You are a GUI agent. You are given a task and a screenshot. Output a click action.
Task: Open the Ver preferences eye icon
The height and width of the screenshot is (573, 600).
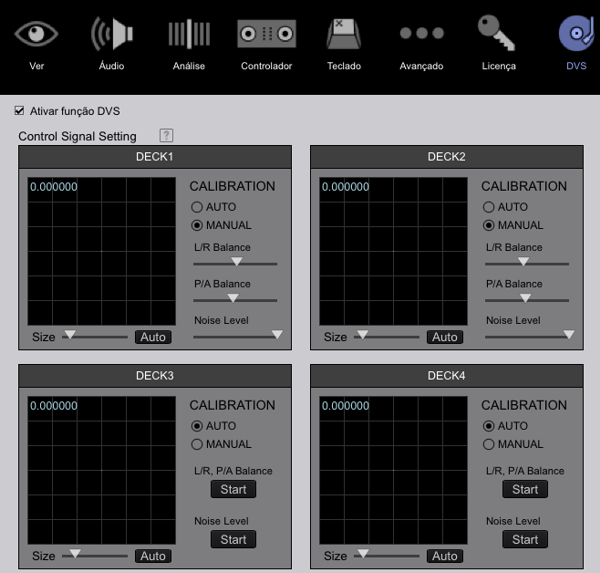[x=36, y=34]
